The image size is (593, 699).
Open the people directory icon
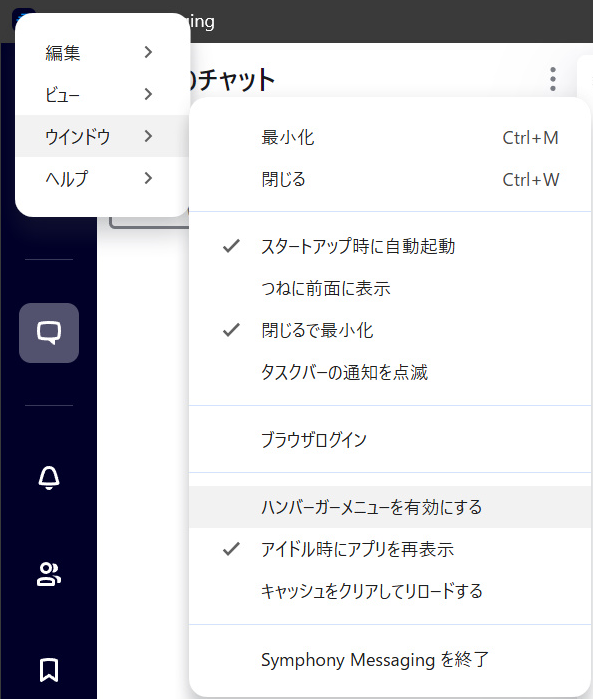pyautogui.click(x=49, y=574)
